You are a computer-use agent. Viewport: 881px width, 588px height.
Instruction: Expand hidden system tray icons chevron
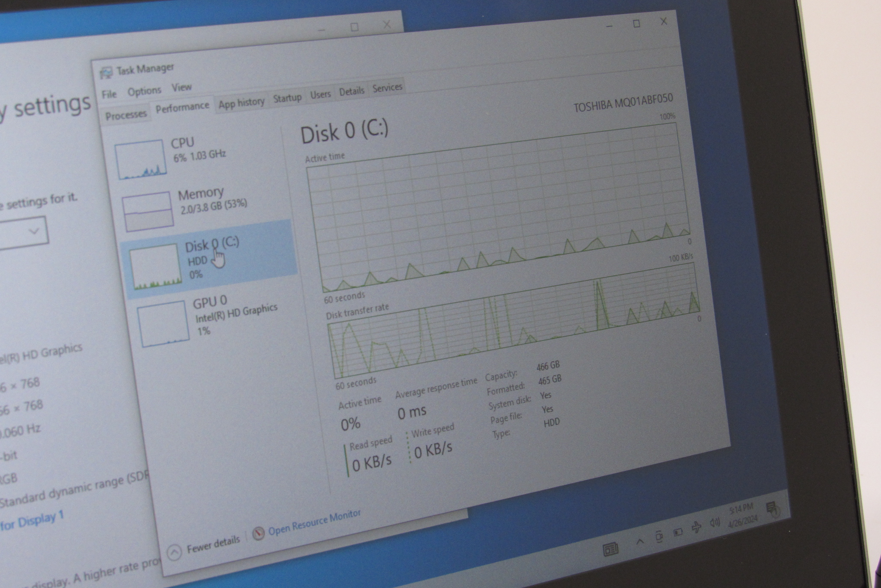click(x=640, y=541)
